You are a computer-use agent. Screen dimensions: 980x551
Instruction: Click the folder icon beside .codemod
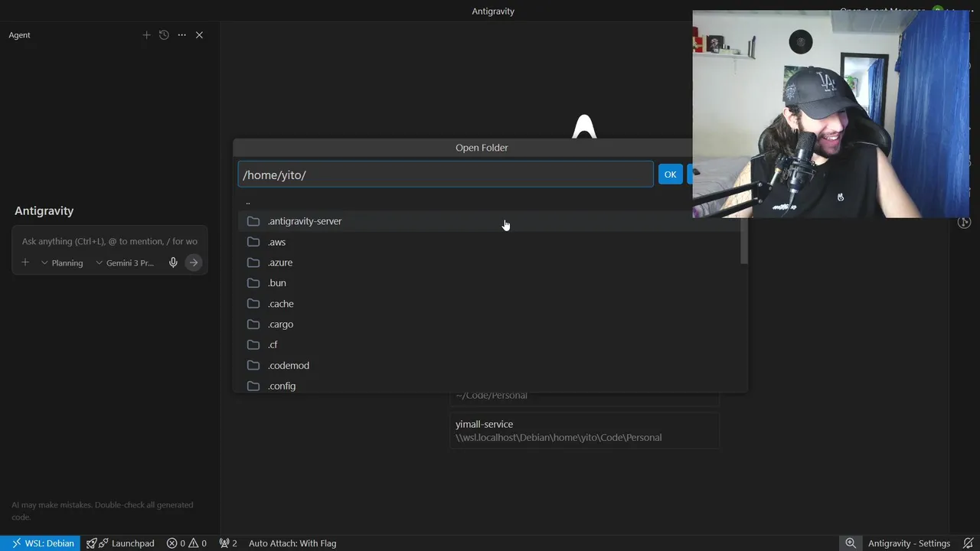click(x=253, y=366)
